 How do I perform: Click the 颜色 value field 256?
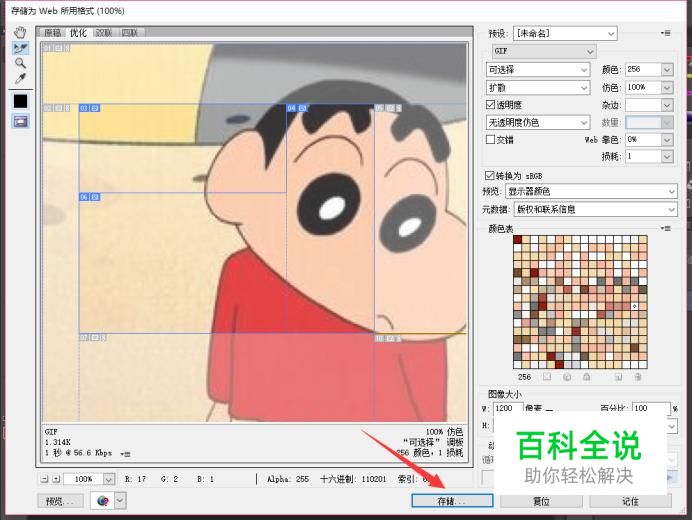[643, 69]
